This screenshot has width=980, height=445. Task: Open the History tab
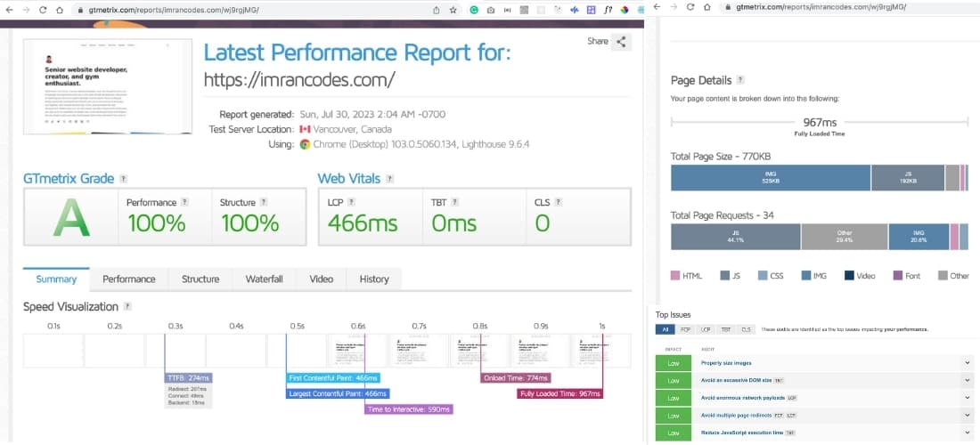374,279
